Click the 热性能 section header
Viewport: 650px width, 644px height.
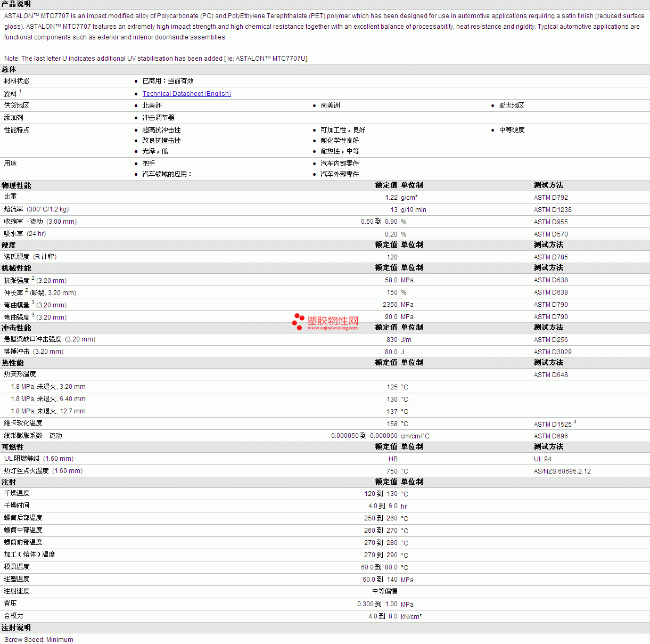pos(13,363)
